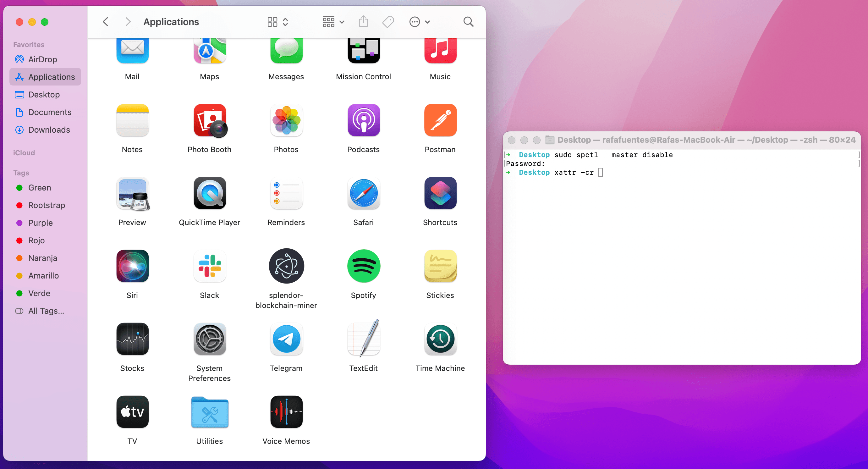Select the Voice Memos app icon
The width and height of the screenshot is (868, 469).
pyautogui.click(x=286, y=412)
